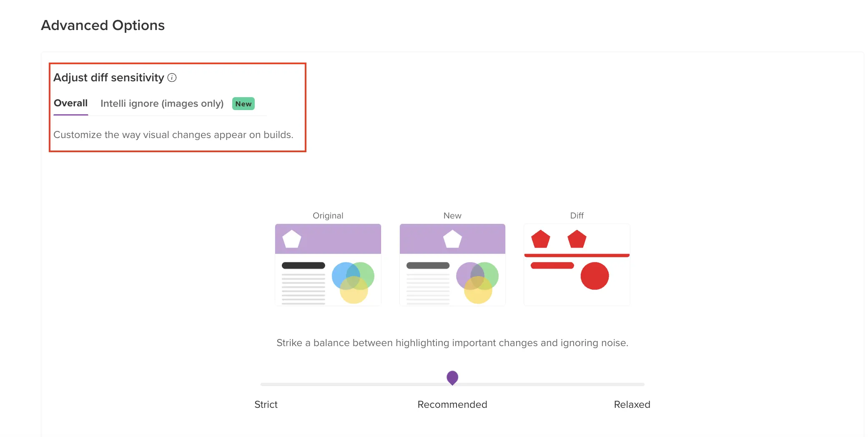Click the info icon beside Adjust diff sensitivity
This screenshot has width=868, height=437.
tap(172, 78)
